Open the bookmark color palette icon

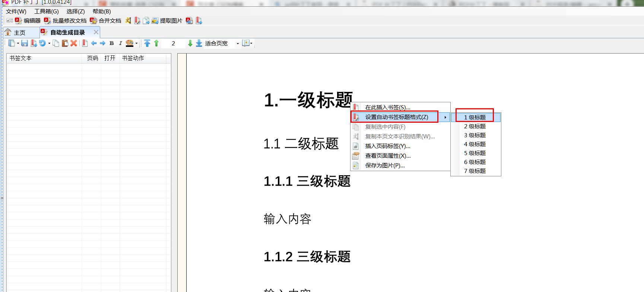(130, 43)
